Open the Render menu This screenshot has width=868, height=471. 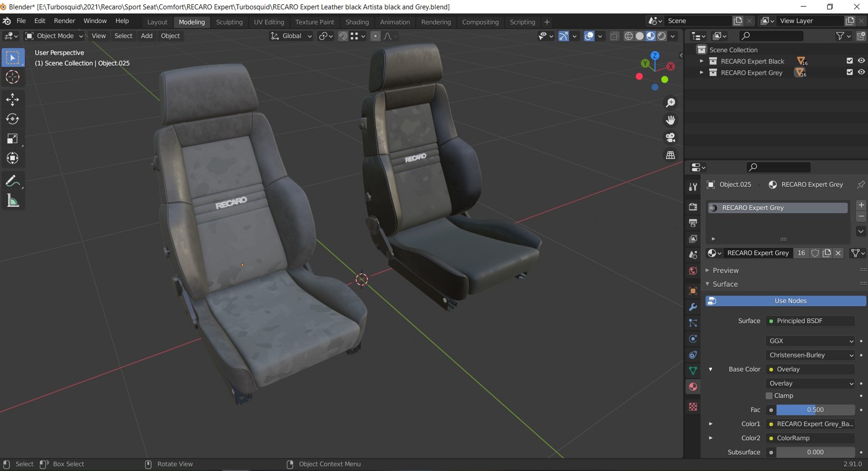tap(64, 21)
